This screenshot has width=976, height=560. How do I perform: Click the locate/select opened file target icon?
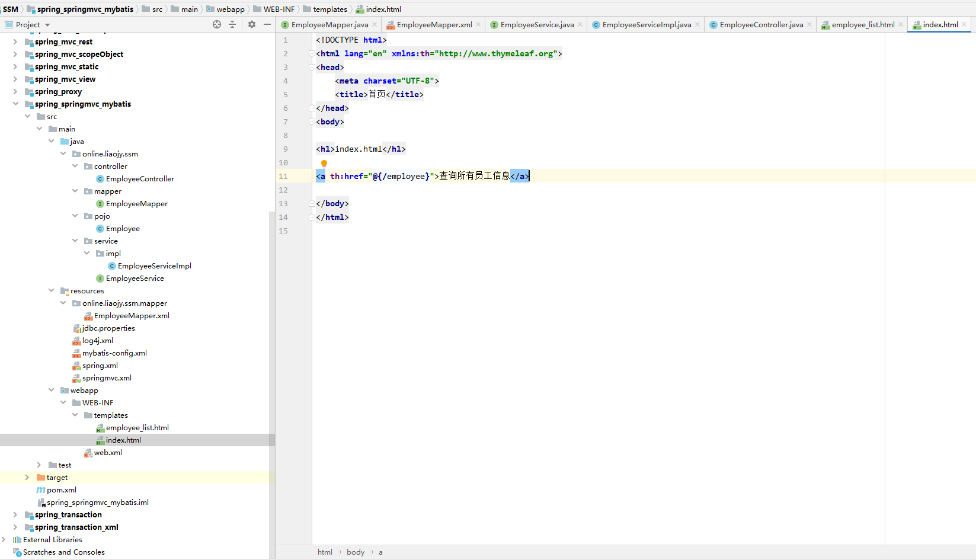coord(217,24)
